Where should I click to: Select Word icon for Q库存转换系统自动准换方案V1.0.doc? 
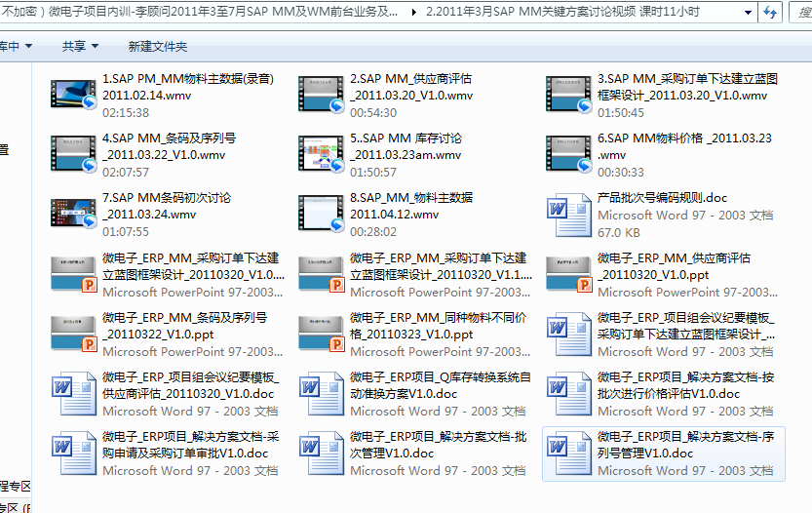[x=321, y=393]
